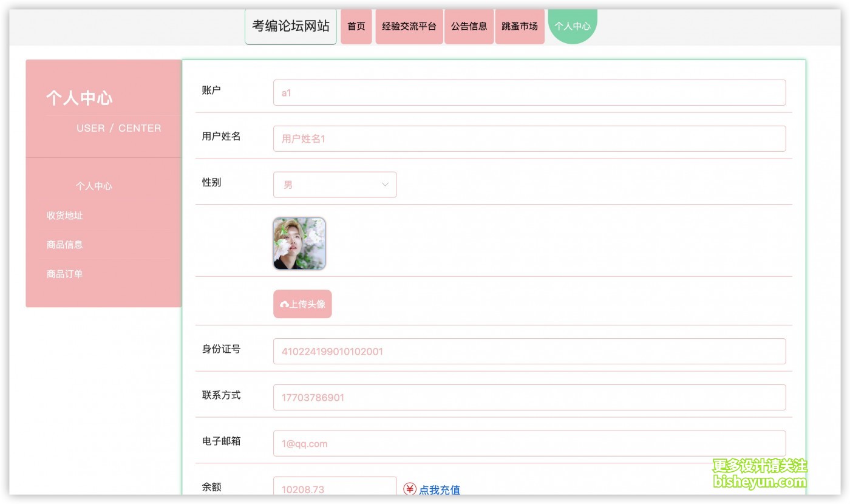This screenshot has width=850, height=504.
Task: Go to 首页 in navigation
Action: (x=356, y=27)
